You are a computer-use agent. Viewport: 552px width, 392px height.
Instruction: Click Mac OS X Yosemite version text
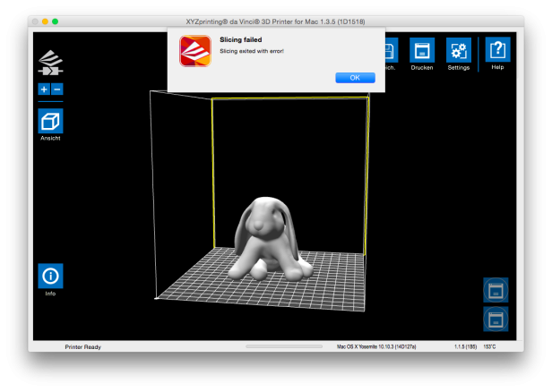point(376,346)
